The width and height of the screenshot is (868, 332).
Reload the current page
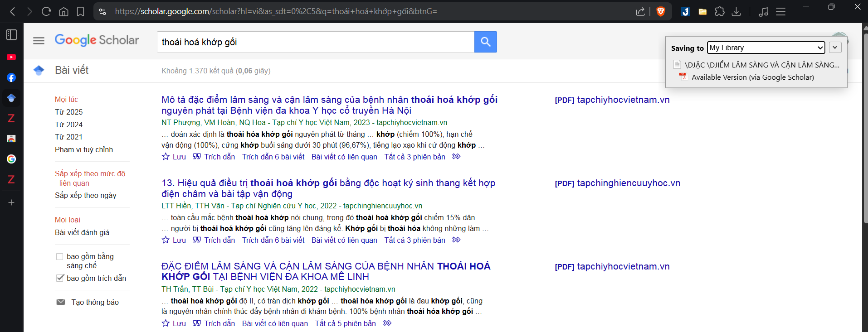click(x=46, y=11)
